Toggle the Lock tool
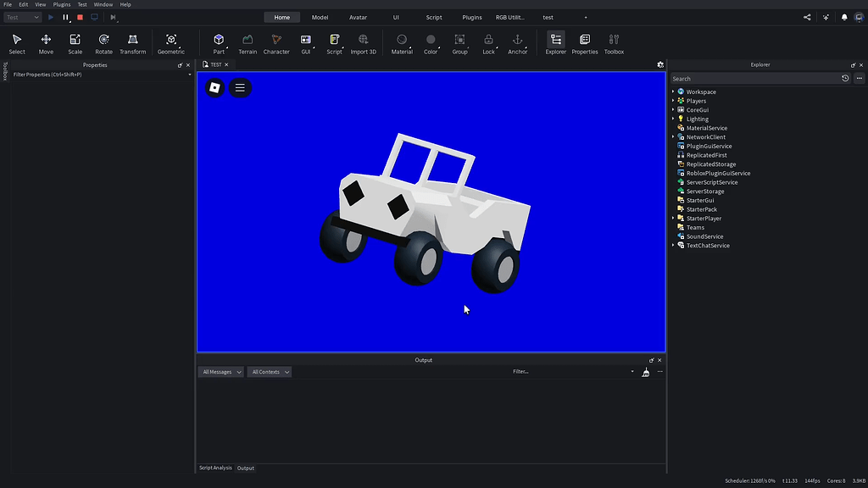Image resolution: width=868 pixels, height=488 pixels. (x=488, y=42)
